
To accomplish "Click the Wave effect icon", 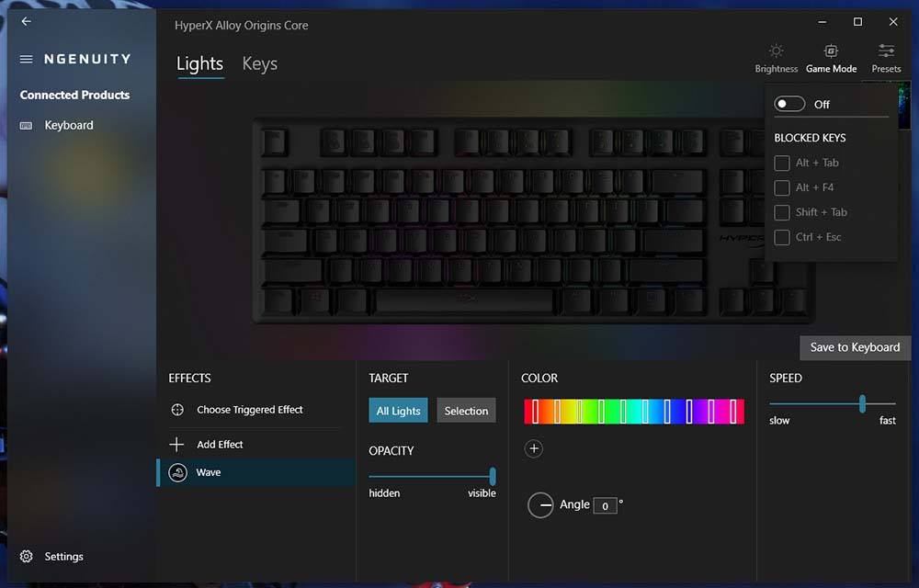I will pos(177,472).
